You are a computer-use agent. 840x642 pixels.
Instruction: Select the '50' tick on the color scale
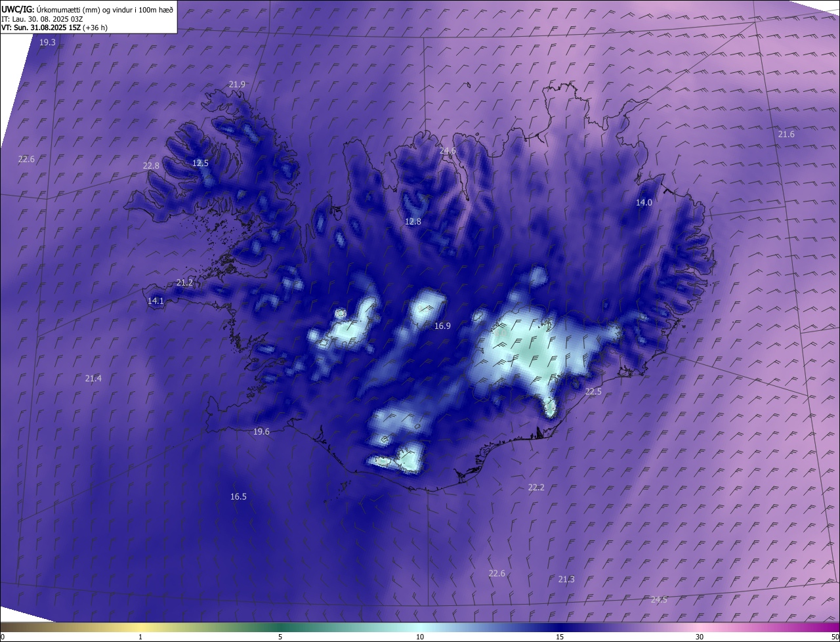(835, 637)
